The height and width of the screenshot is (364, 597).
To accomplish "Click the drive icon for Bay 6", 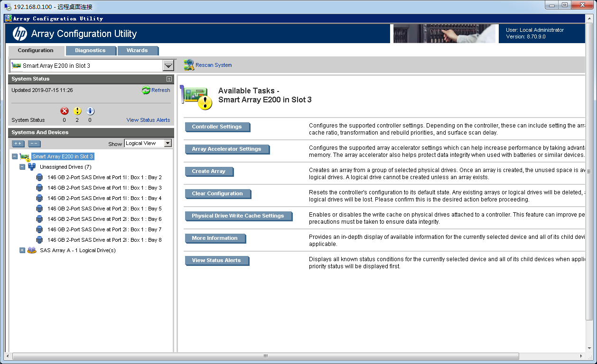I will click(x=39, y=219).
